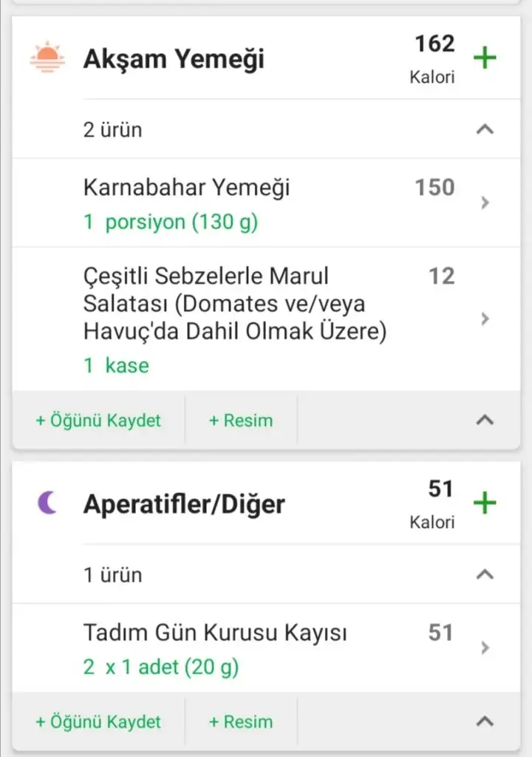
Task: Select the Karnabahar Yemeği entry
Action: tap(186, 188)
